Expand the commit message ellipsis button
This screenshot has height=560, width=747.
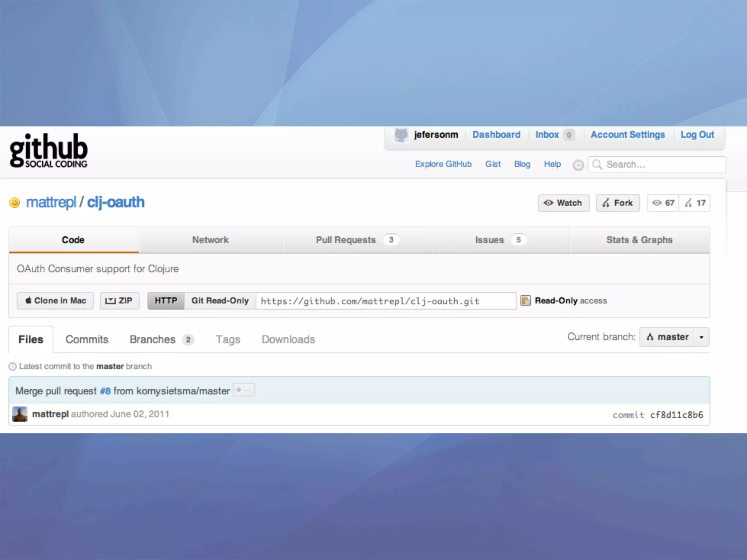(x=244, y=390)
